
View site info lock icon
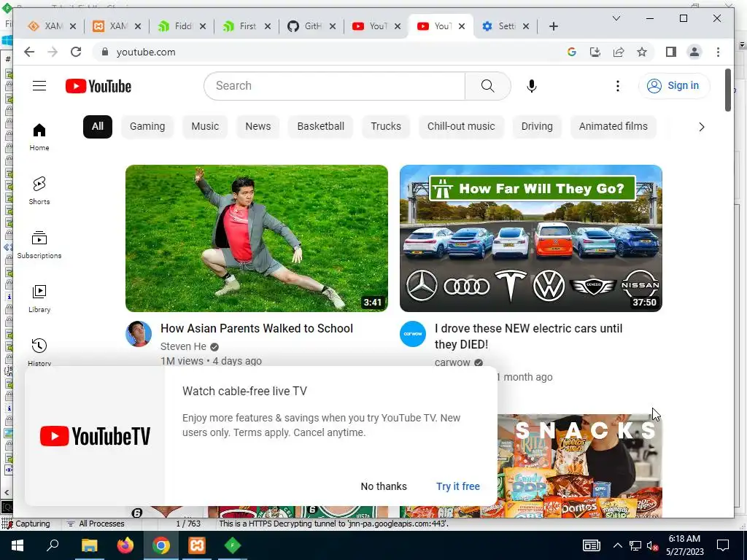tap(105, 52)
